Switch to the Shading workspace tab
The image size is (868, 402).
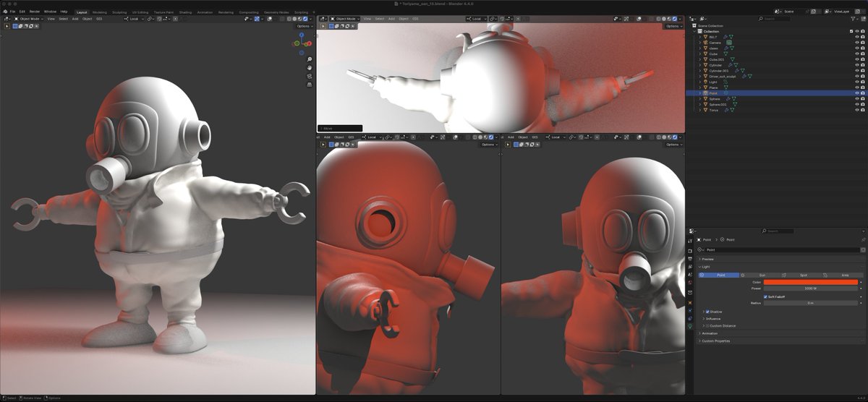(x=185, y=12)
